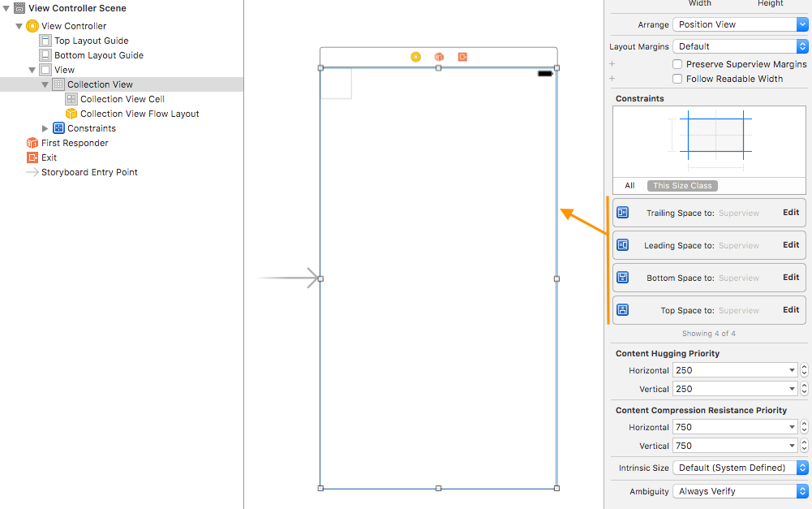This screenshot has height=509, width=812.
Task: Switch constraints filter to All
Action: point(629,186)
